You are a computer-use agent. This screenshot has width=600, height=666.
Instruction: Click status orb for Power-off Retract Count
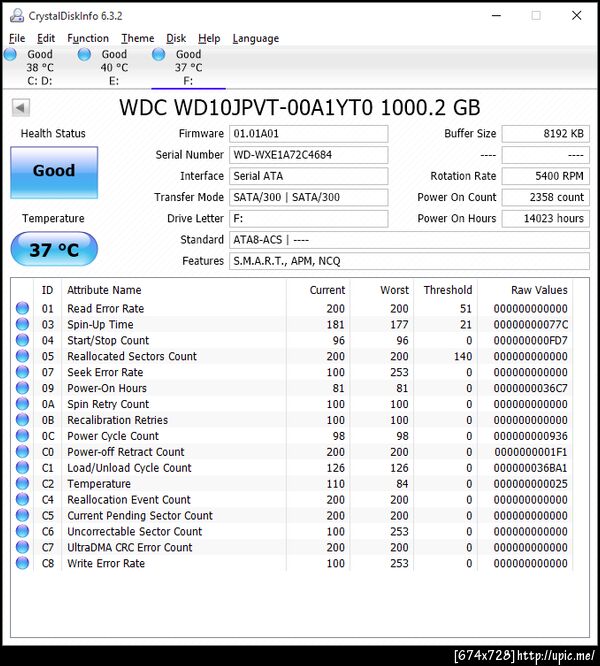pyautogui.click(x=22, y=452)
